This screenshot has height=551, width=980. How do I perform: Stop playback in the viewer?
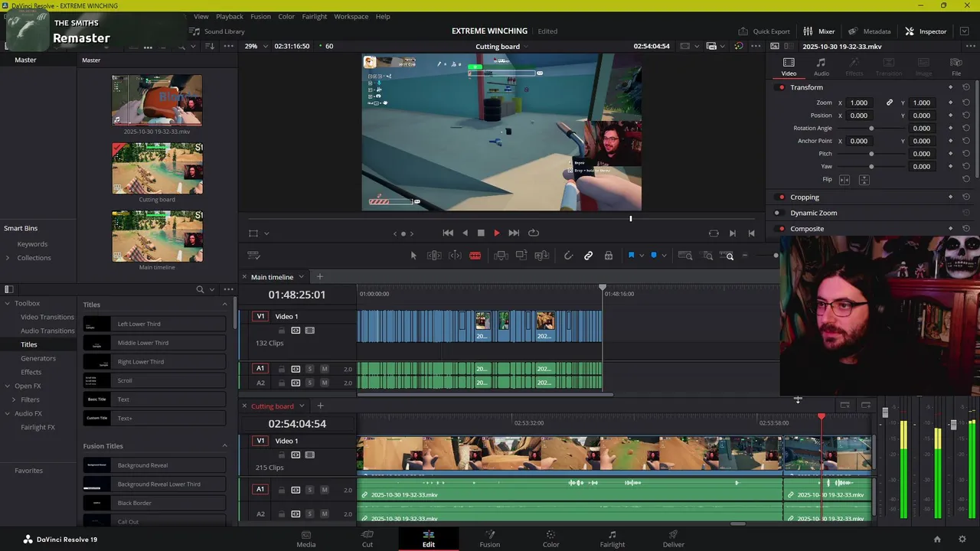[x=481, y=233]
